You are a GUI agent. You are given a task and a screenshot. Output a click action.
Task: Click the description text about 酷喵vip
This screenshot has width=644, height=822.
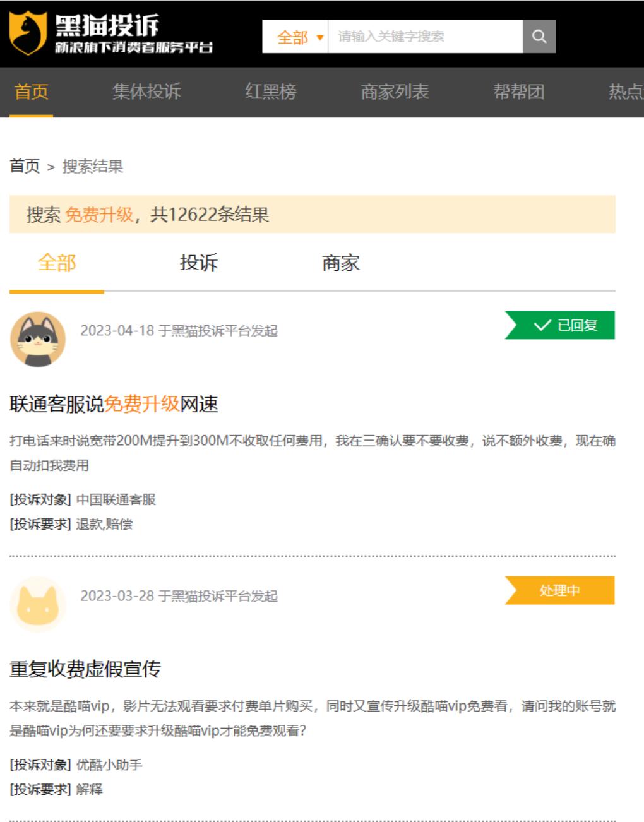coord(313,718)
